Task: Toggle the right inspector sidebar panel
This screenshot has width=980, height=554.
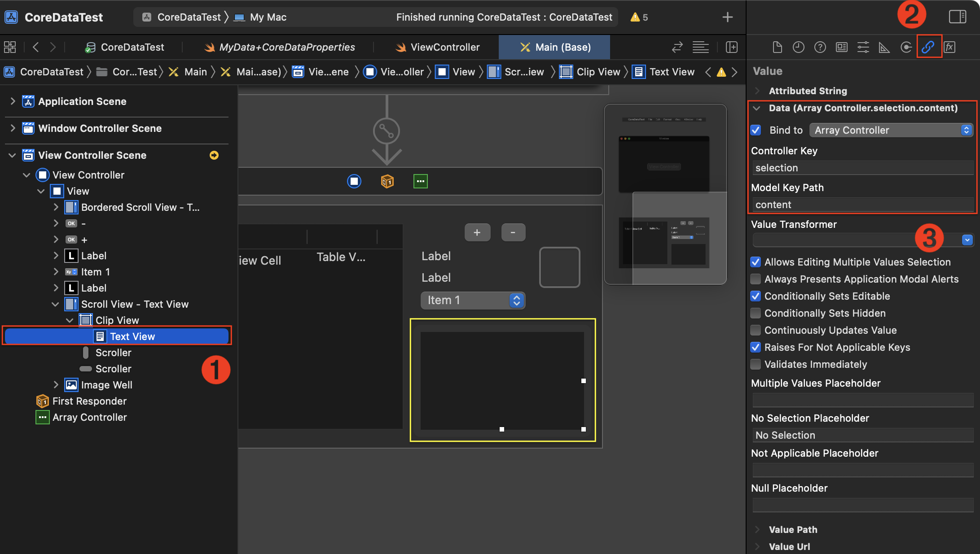Action: (957, 17)
